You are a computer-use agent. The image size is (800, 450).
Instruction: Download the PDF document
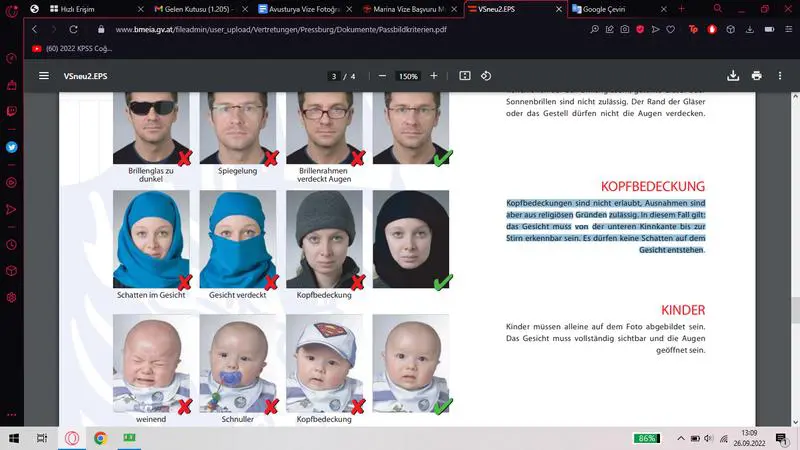tap(733, 76)
